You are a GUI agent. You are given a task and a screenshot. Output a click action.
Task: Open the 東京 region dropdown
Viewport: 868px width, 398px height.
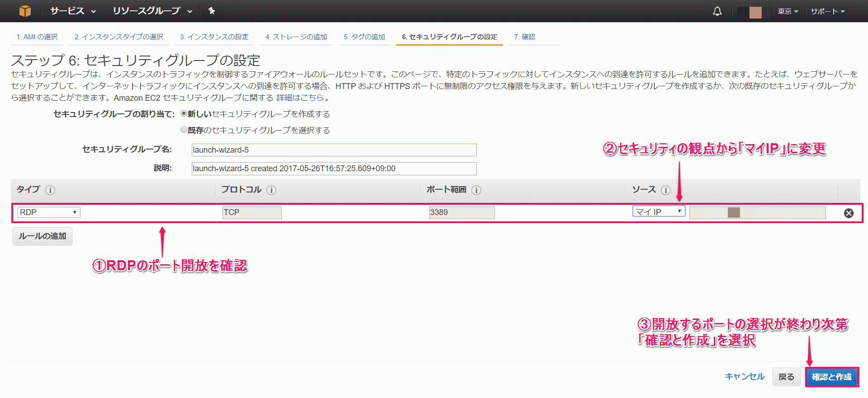788,11
